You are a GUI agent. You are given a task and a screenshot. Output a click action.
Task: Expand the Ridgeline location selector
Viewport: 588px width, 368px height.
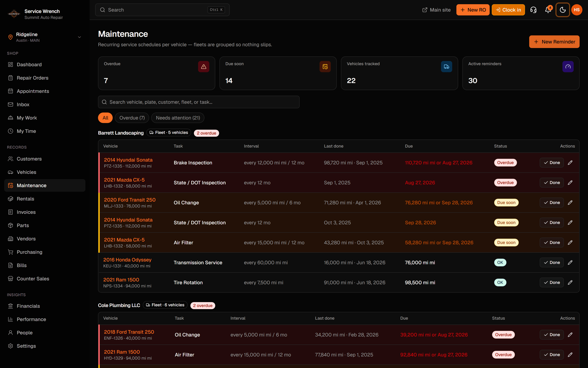tap(45, 37)
